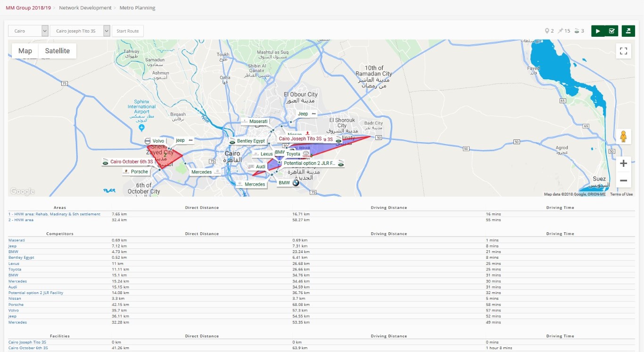Open the Bentley Egypt competitor link
The height and width of the screenshot is (352, 644).
click(x=21, y=258)
